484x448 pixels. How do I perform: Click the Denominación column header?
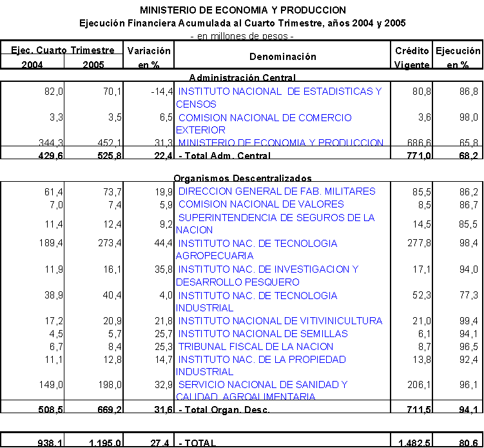(283, 57)
